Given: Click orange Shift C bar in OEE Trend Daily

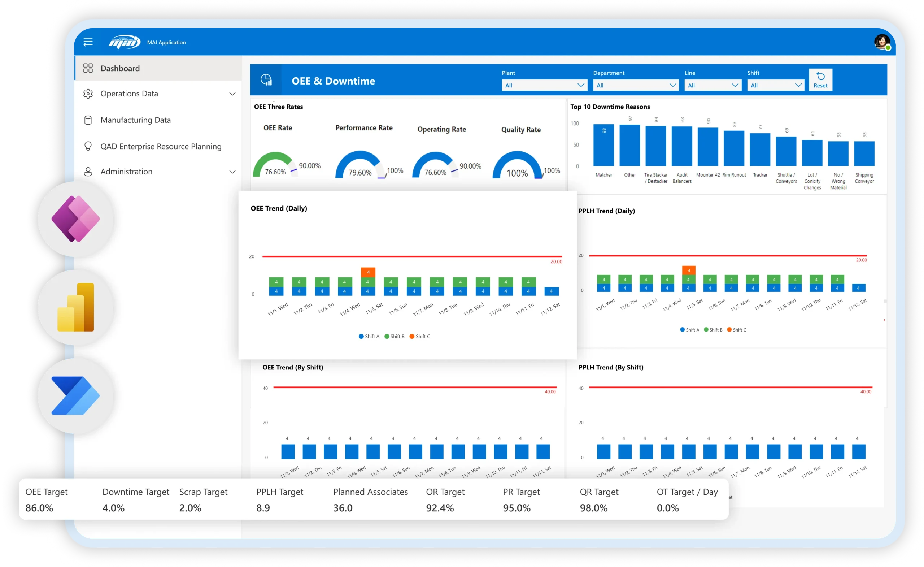Looking at the screenshot, I should tap(368, 272).
